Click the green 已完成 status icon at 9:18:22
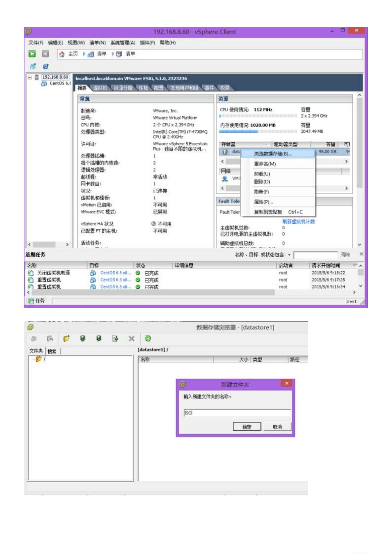The image size is (392, 554). coord(138,273)
